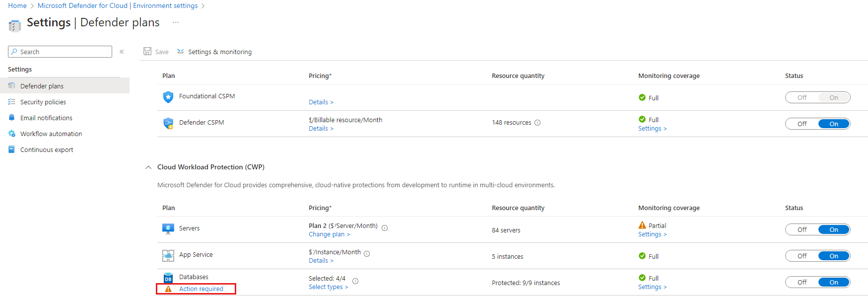Click the Settings Defender plans page icon
The width and height of the screenshot is (868, 297).
click(x=15, y=25)
